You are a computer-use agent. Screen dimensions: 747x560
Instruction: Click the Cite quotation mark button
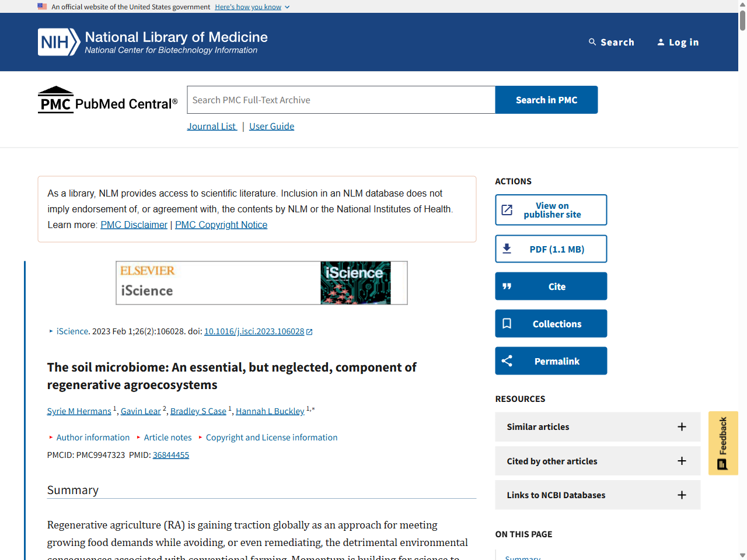pos(551,286)
